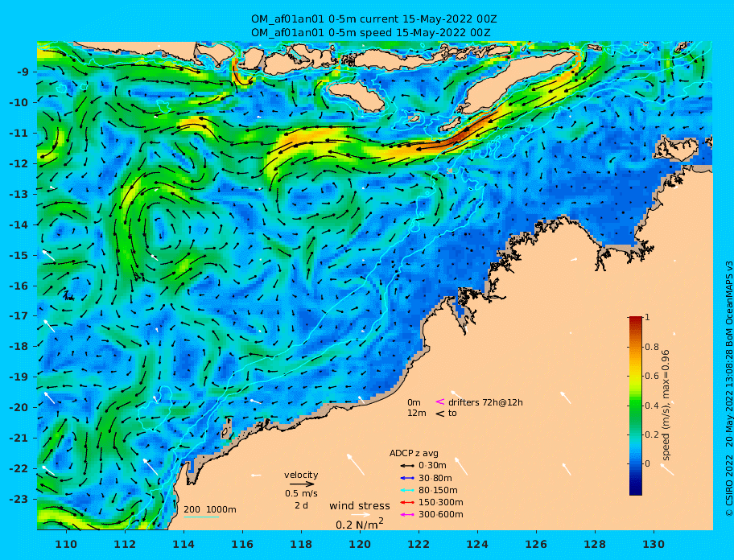
Task: Click the longitude axis label '126'
Action: point(536,544)
